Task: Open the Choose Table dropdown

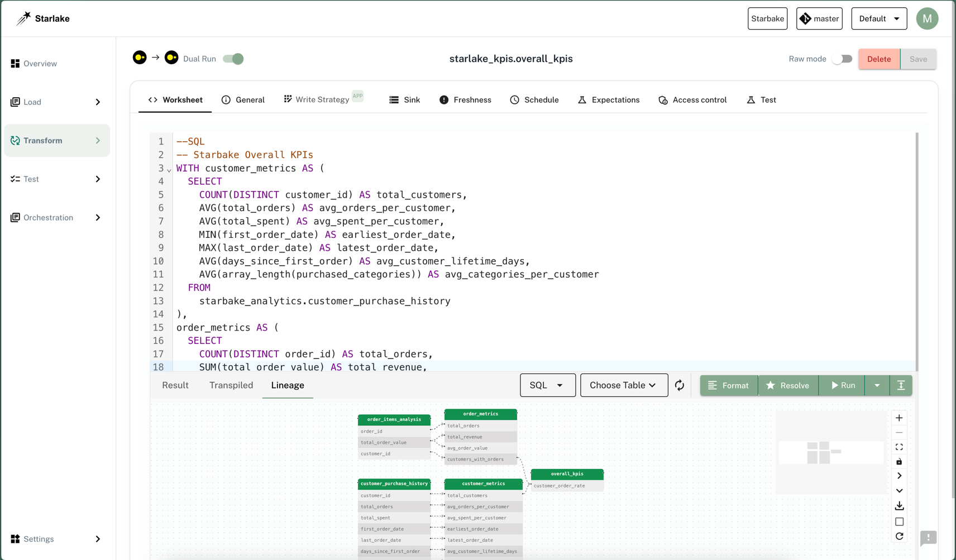Action: [624, 385]
